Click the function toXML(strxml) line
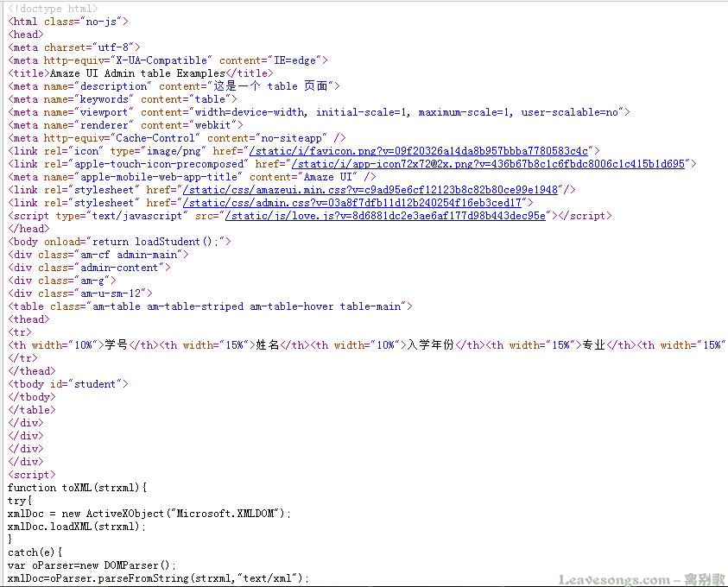 77,488
